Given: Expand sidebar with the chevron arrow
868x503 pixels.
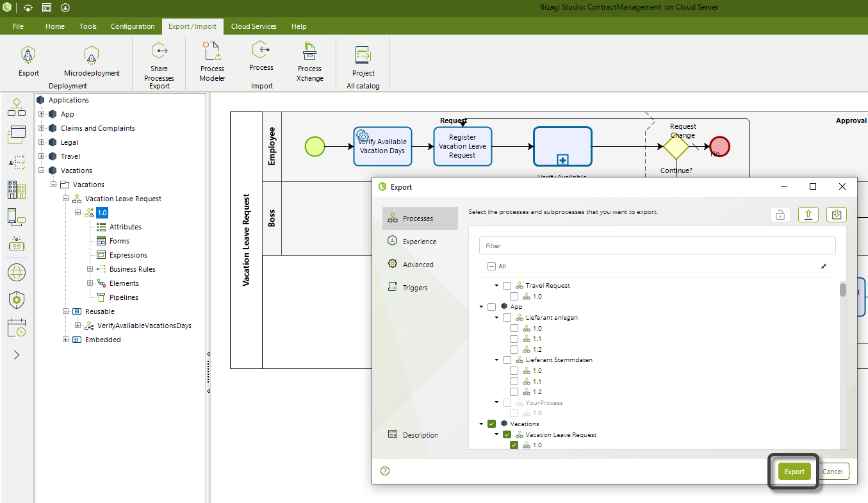Looking at the screenshot, I should tap(17, 354).
